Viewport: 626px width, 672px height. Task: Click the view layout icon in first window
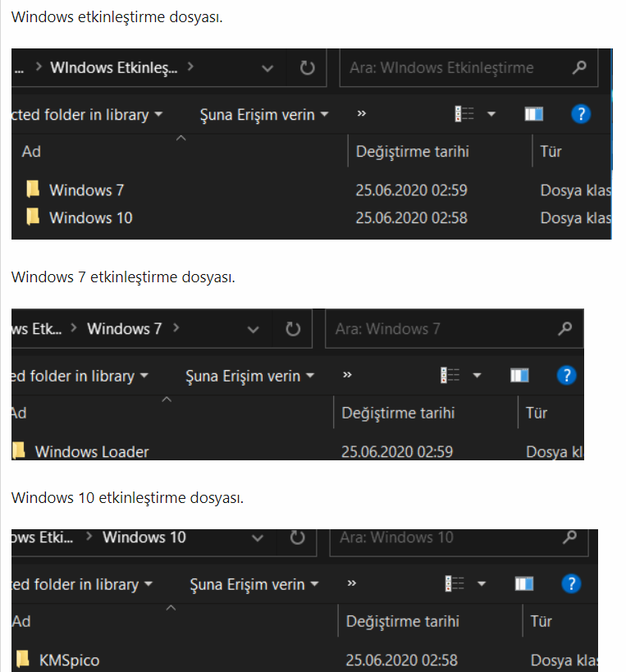(464, 114)
